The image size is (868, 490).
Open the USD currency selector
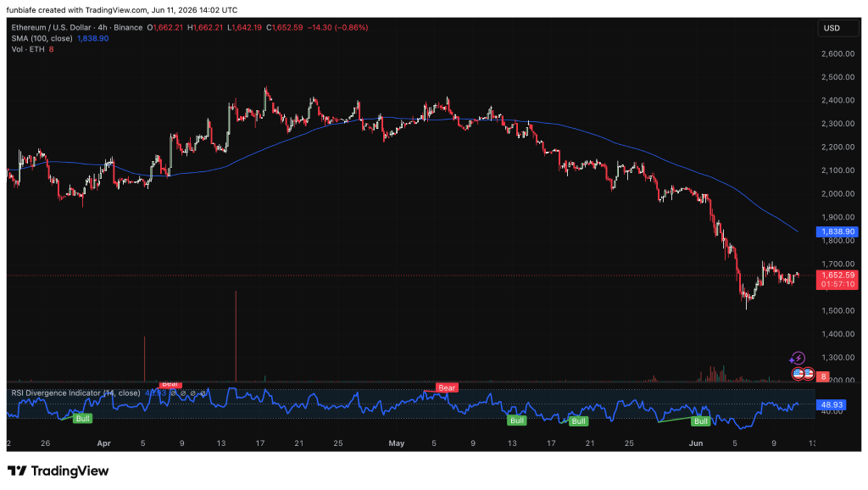(838, 28)
